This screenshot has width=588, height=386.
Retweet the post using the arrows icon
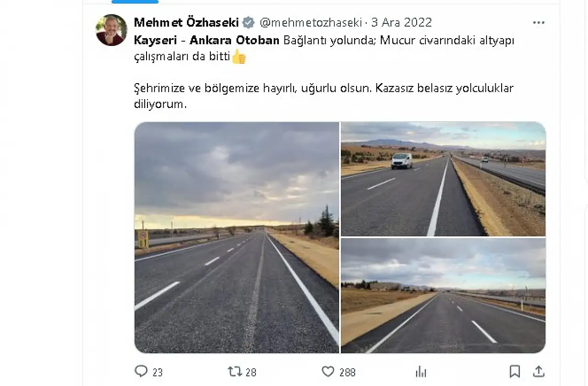coord(235,371)
